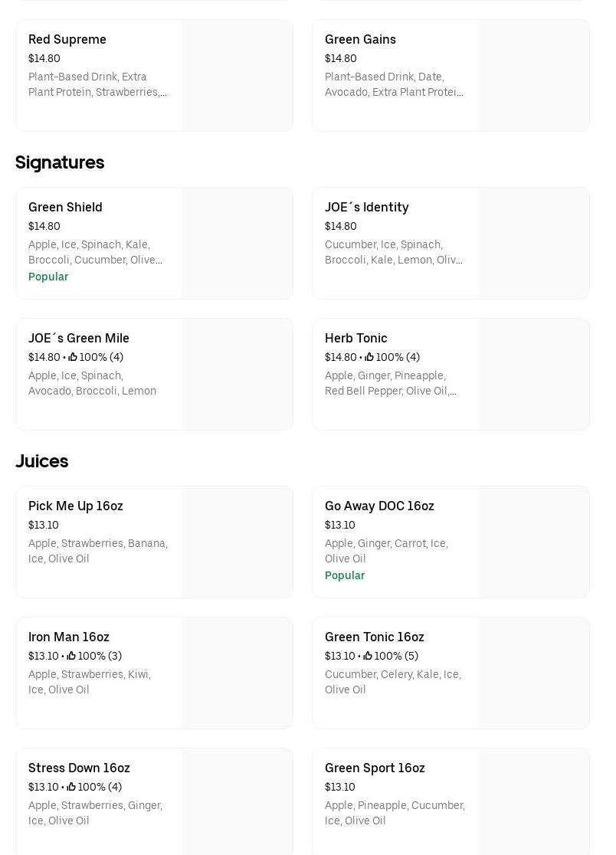Screen dimensions: 616x855
Task: Select the Green Shield menu item
Action: tap(65, 207)
